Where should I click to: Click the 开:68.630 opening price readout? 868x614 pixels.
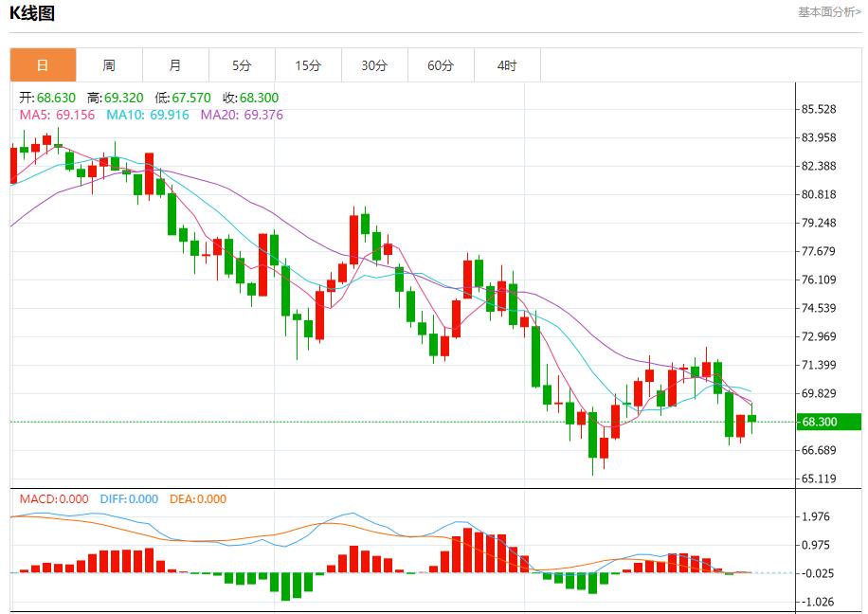click(x=48, y=98)
